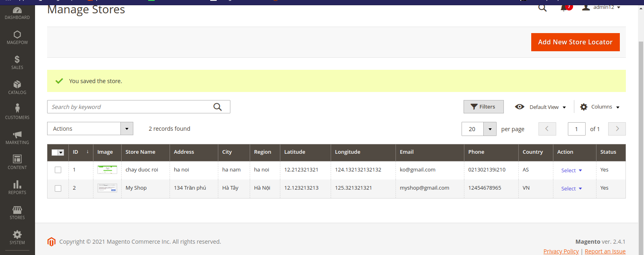This screenshot has width=644, height=255.
Task: Click the notifications bell icon
Action: pyautogui.click(x=564, y=8)
